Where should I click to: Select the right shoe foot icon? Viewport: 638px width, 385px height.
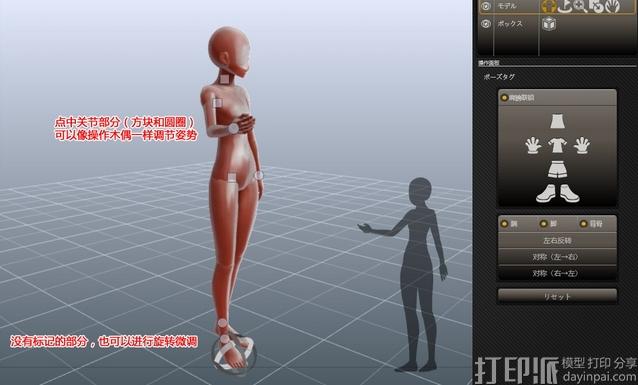pyautogui.click(x=570, y=193)
